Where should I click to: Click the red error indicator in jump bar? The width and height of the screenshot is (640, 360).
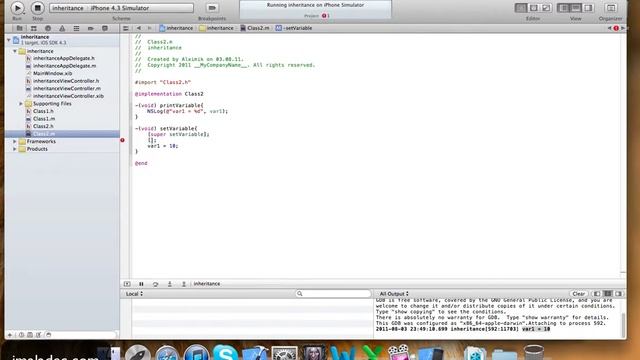616,28
